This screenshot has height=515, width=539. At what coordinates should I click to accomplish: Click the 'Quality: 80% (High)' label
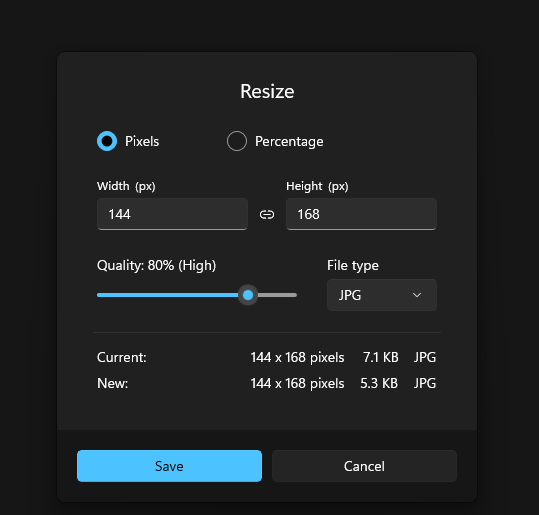click(x=156, y=266)
